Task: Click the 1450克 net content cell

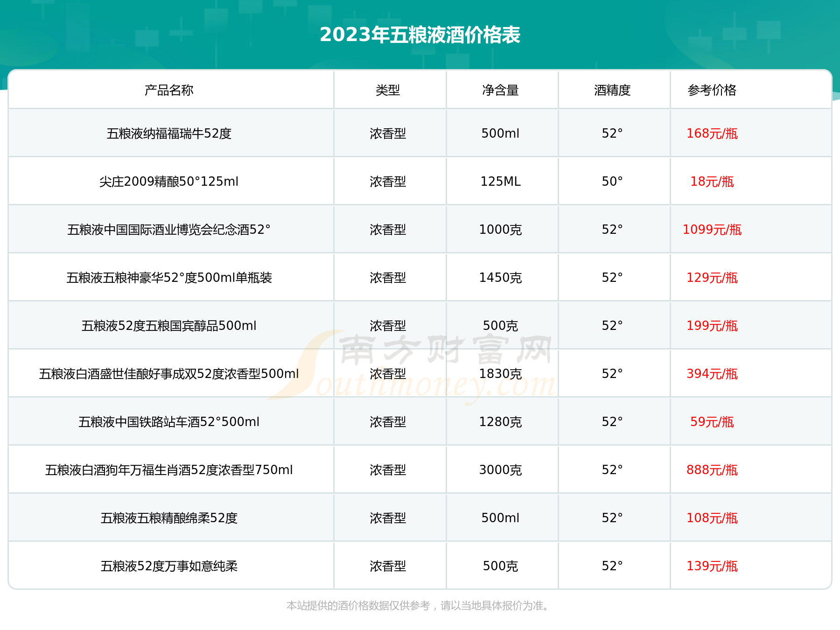Action: tap(500, 278)
